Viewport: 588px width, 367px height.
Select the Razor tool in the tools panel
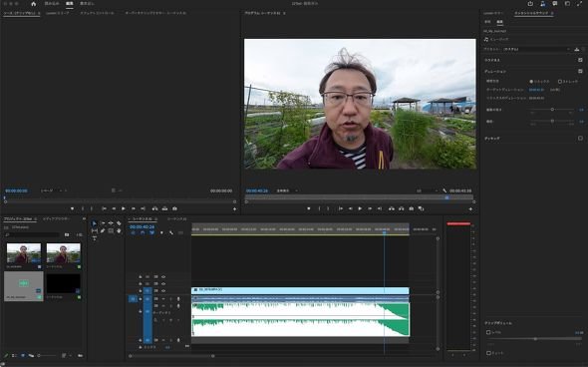click(119, 223)
